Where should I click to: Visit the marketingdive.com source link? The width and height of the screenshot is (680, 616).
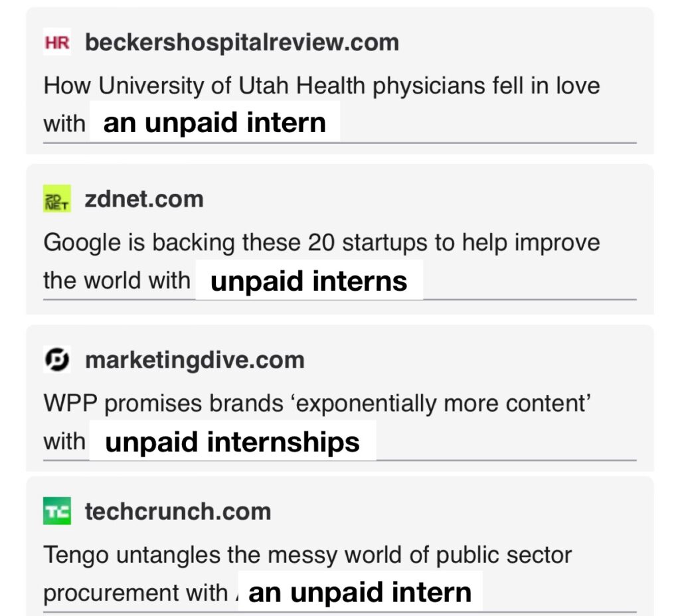[x=195, y=360]
